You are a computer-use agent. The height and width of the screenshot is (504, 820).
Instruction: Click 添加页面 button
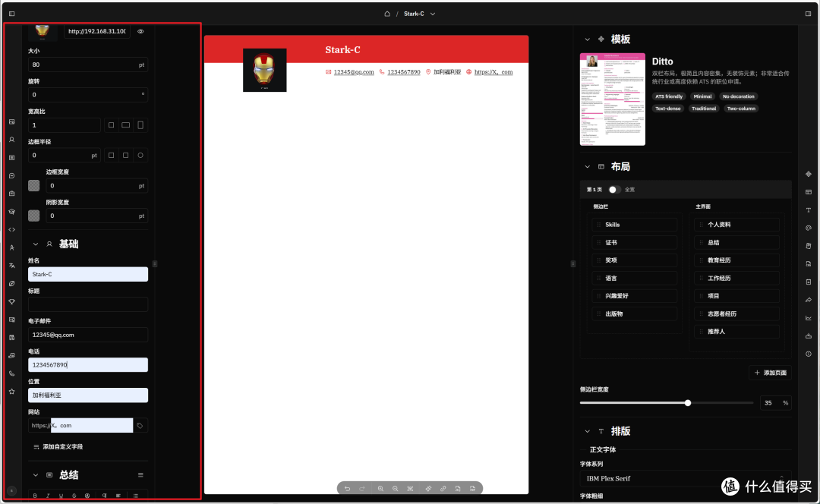click(x=771, y=373)
